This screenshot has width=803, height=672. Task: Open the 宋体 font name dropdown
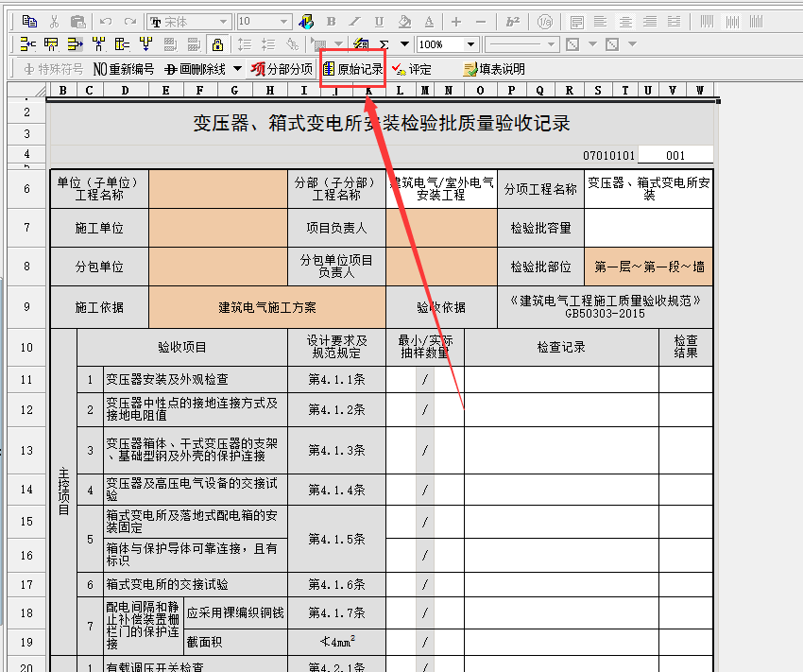(224, 21)
